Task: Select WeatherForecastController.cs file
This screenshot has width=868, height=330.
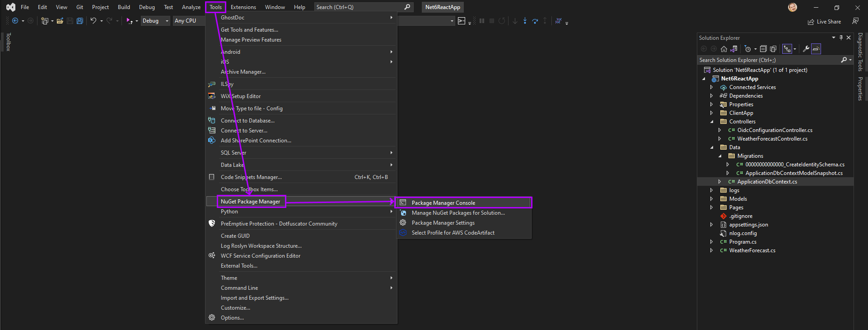Action: (x=772, y=139)
